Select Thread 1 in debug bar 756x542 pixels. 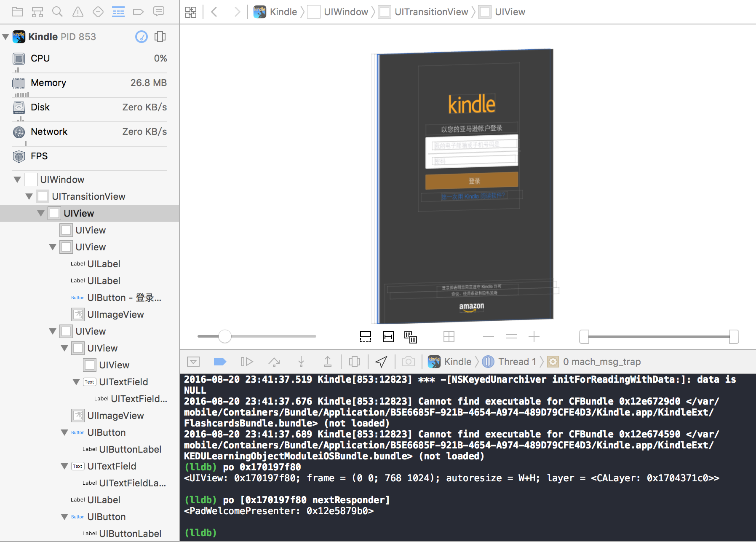[x=510, y=362]
